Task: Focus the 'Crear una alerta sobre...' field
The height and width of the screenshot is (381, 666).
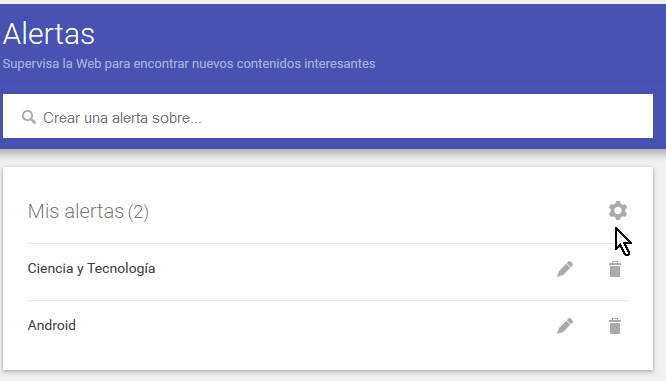Action: (328, 116)
